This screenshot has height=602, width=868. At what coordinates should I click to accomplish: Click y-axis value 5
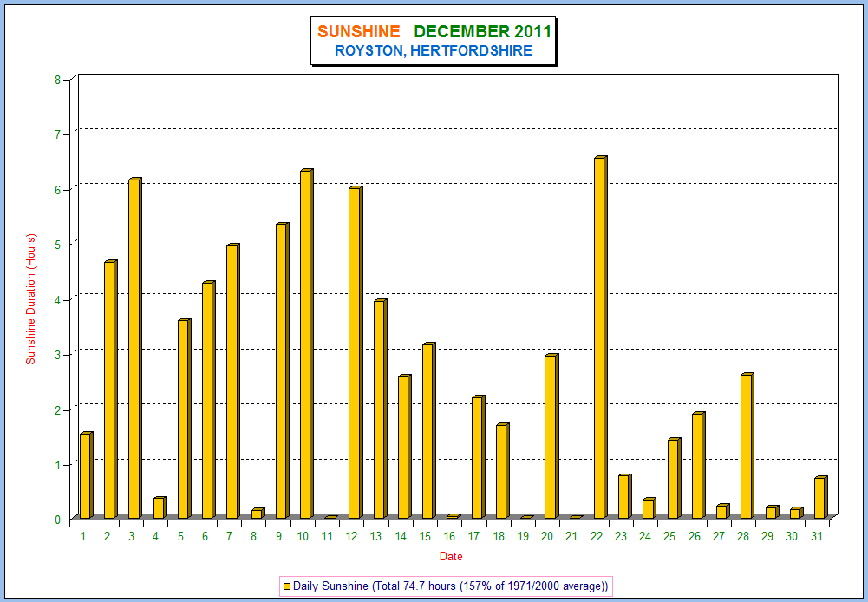[57, 245]
